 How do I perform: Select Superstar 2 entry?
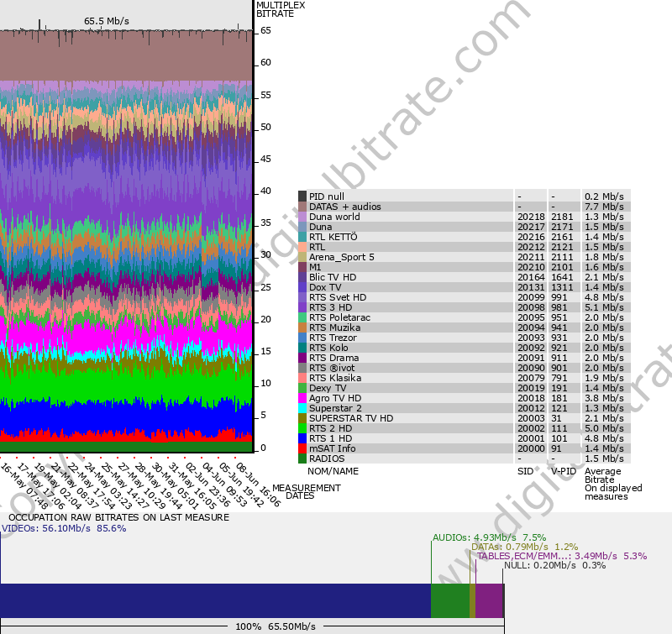(x=335, y=408)
